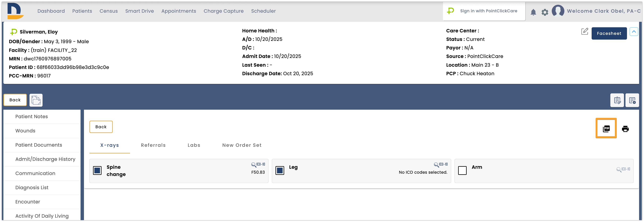Open the notifications bell
Screen dimensions: 644x222
point(534,12)
